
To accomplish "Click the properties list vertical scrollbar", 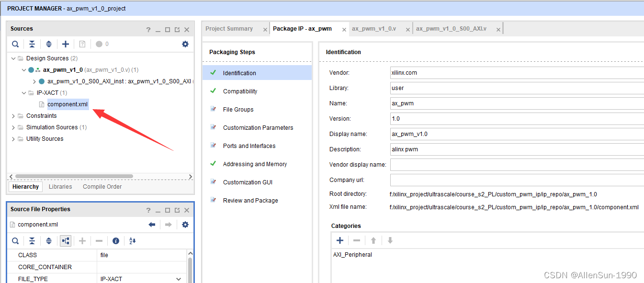I will point(190,271).
